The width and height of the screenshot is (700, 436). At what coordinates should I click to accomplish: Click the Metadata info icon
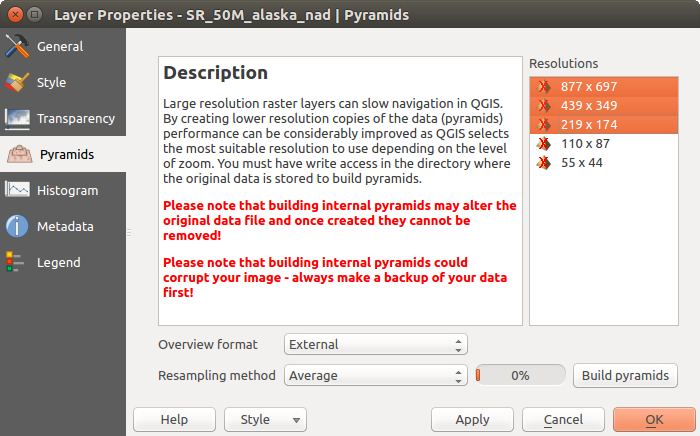[x=17, y=227]
